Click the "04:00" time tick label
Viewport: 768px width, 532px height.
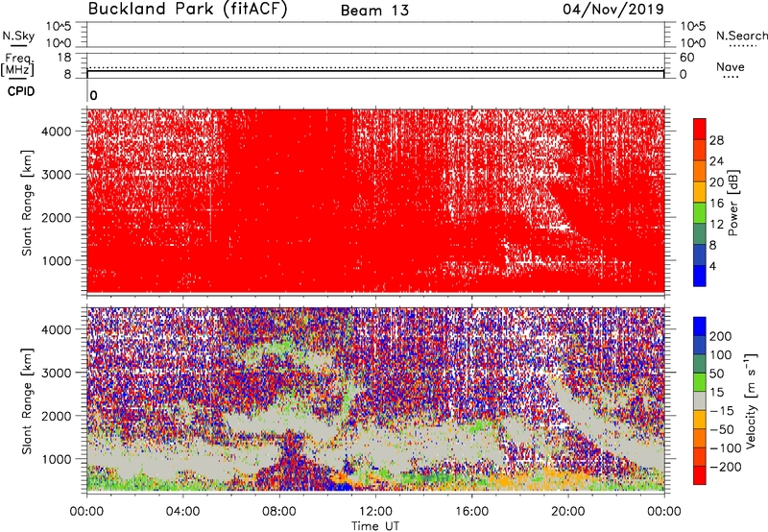(182, 512)
